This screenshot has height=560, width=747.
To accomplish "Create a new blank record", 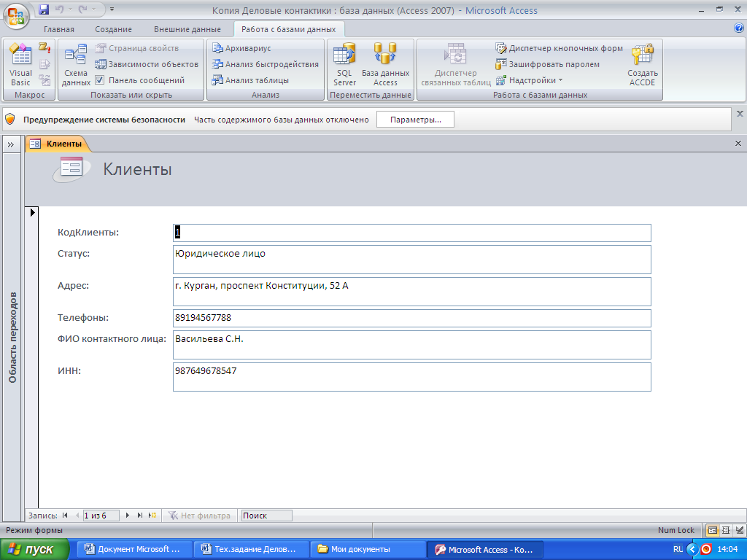I will pos(152,516).
